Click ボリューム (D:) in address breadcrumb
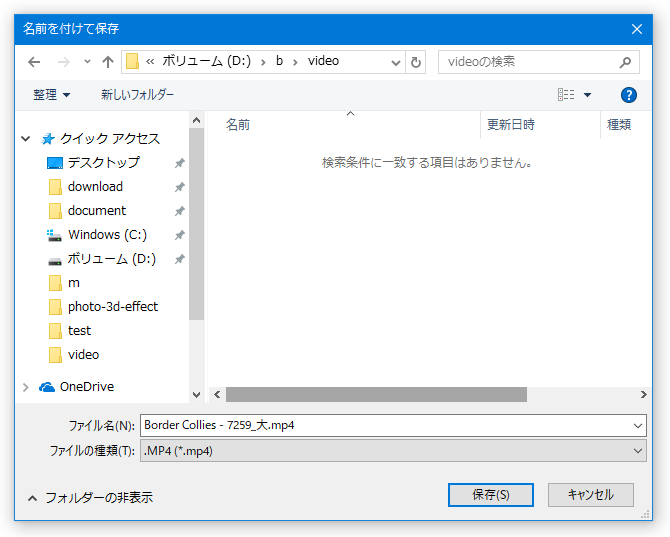Screen dimensions: 670x537 pos(207,62)
